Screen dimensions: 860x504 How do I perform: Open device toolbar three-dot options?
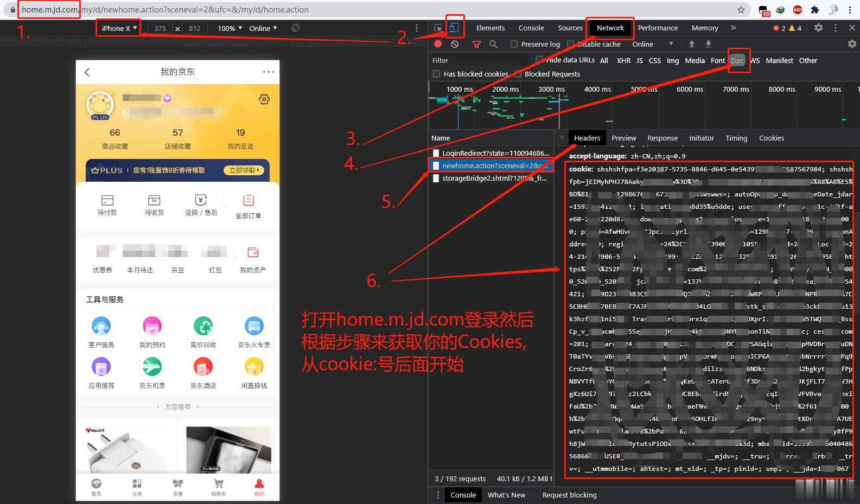[x=417, y=28]
